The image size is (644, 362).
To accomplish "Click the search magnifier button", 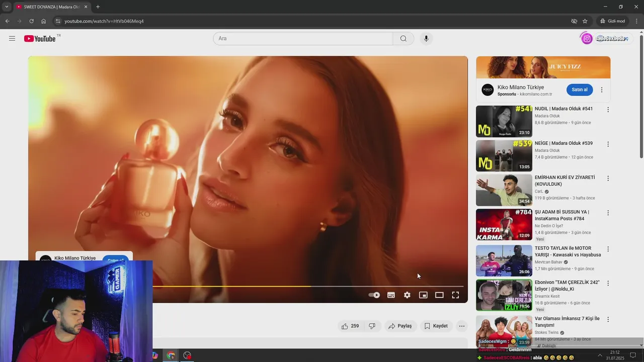I will (x=404, y=39).
